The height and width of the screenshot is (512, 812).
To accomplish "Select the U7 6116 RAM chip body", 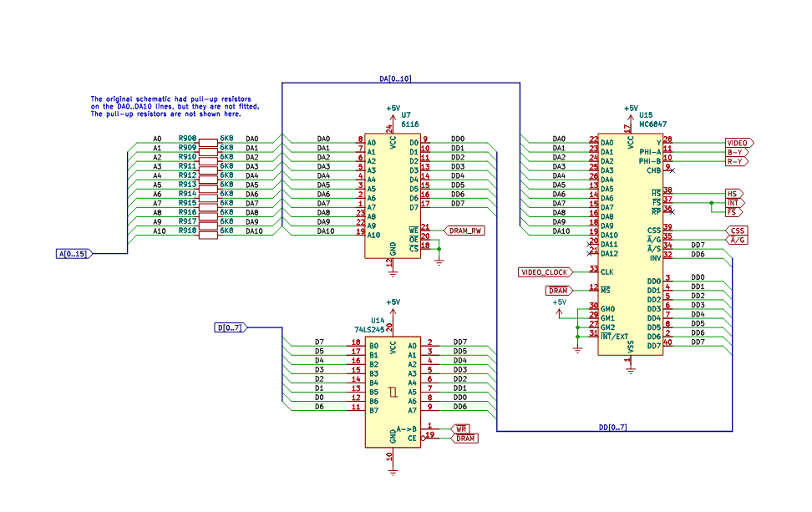I will coord(392,196).
